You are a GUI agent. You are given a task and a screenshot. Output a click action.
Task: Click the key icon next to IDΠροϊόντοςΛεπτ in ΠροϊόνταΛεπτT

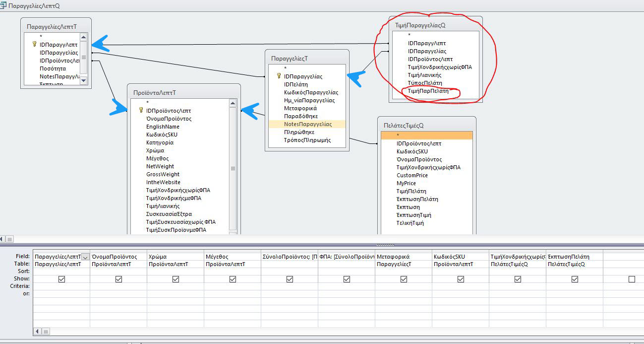141,111
